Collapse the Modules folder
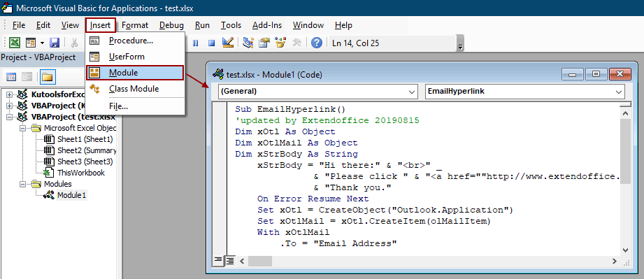The image size is (644, 279). point(23,184)
